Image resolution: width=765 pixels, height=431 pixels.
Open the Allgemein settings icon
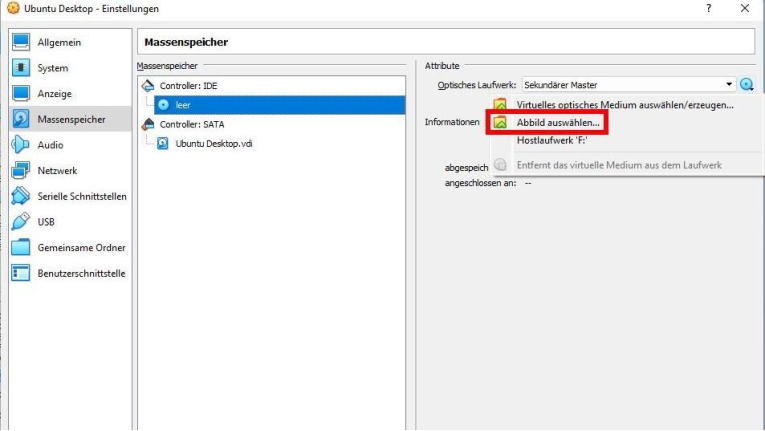[x=21, y=42]
